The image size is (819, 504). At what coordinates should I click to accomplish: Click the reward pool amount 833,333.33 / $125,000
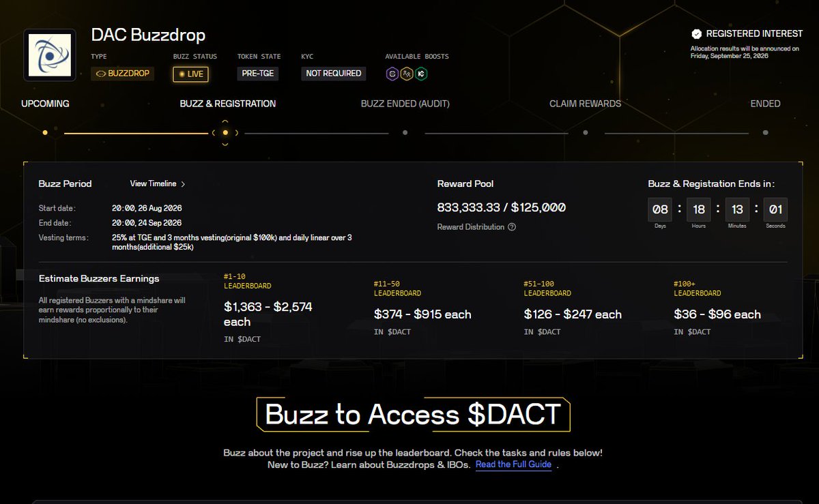click(x=501, y=207)
